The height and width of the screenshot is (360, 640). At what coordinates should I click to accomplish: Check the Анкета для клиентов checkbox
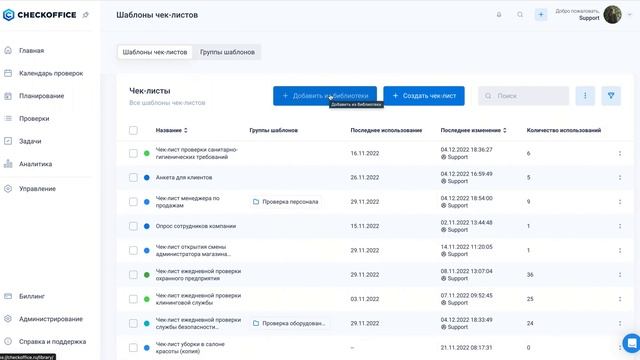click(133, 178)
